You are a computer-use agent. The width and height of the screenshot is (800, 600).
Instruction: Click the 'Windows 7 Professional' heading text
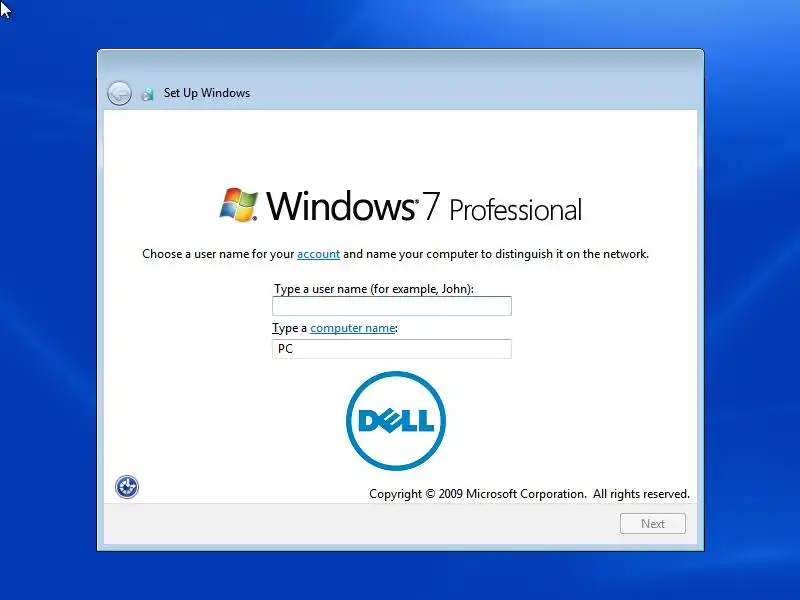pos(424,206)
